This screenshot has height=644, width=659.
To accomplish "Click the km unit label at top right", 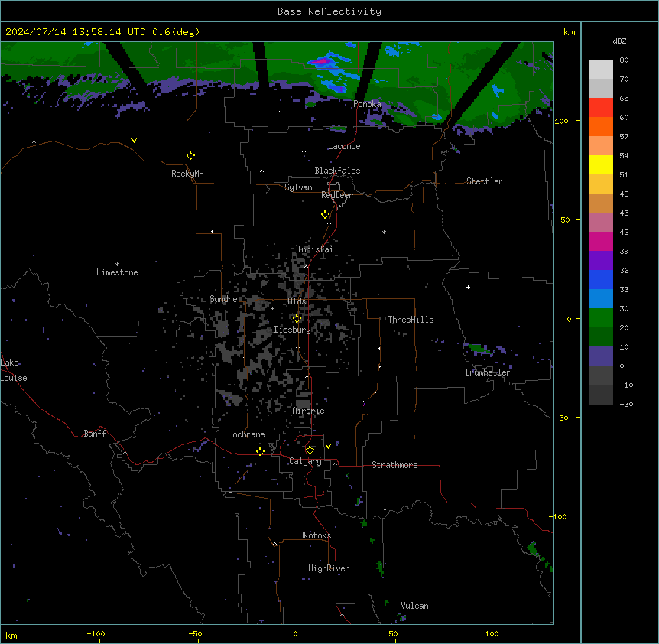I will [x=570, y=32].
